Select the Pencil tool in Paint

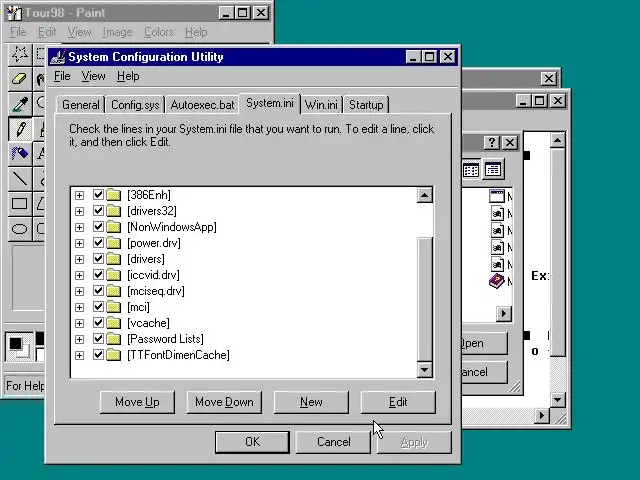[20, 129]
